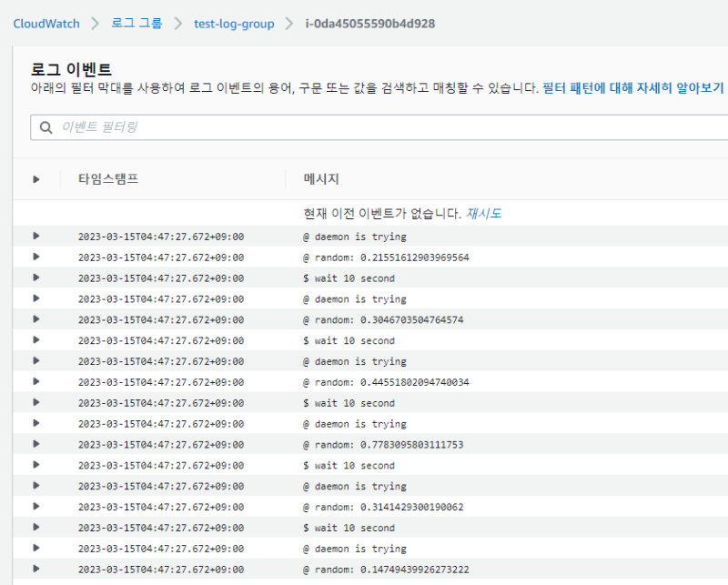The width and height of the screenshot is (728, 585).
Task: Expand the random 0.14749439926273222 log row
Action: pos(36,569)
